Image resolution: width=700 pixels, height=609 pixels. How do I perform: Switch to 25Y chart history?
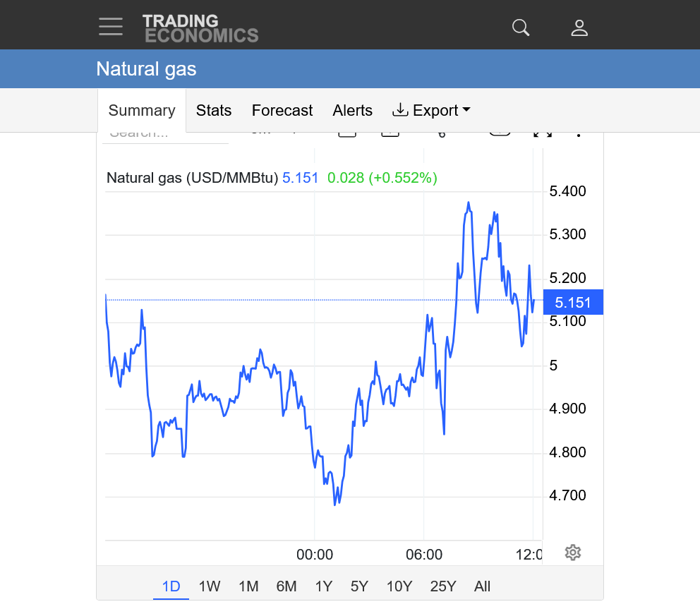click(x=443, y=586)
